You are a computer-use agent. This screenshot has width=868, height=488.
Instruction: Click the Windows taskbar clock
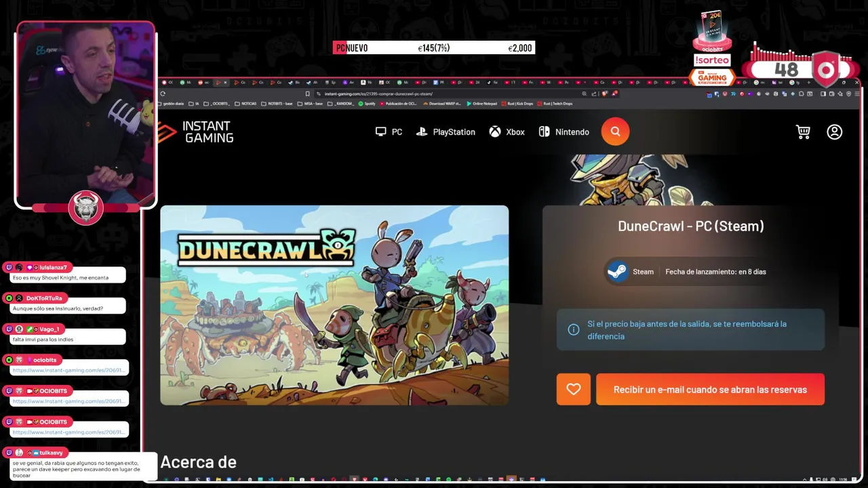tap(842, 479)
